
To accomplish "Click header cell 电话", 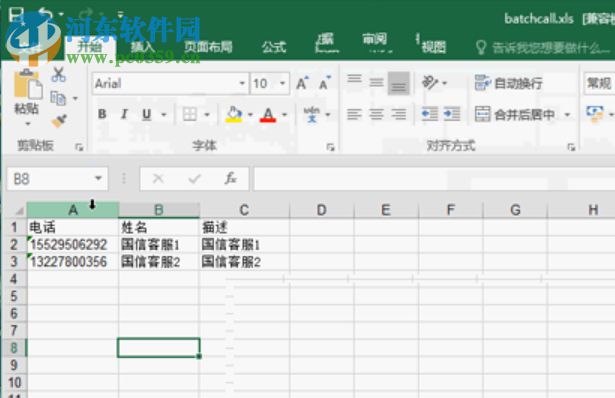I will pyautogui.click(x=73, y=227).
